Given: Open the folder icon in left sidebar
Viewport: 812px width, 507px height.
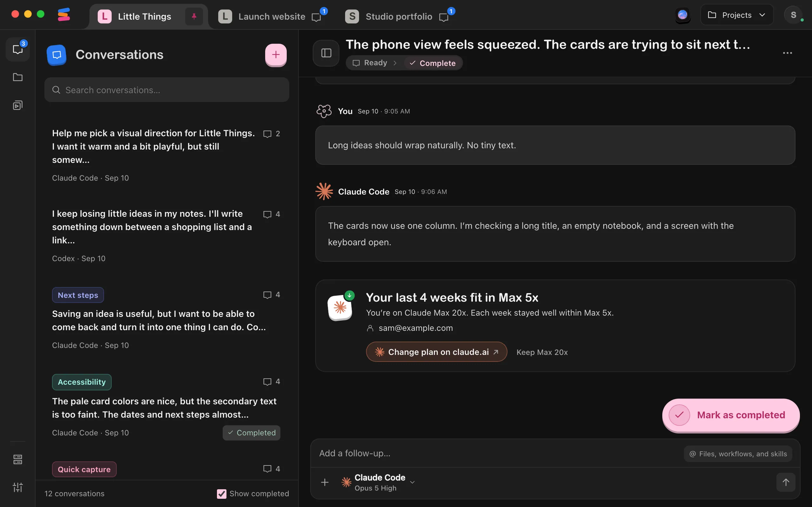Looking at the screenshot, I should [x=18, y=77].
